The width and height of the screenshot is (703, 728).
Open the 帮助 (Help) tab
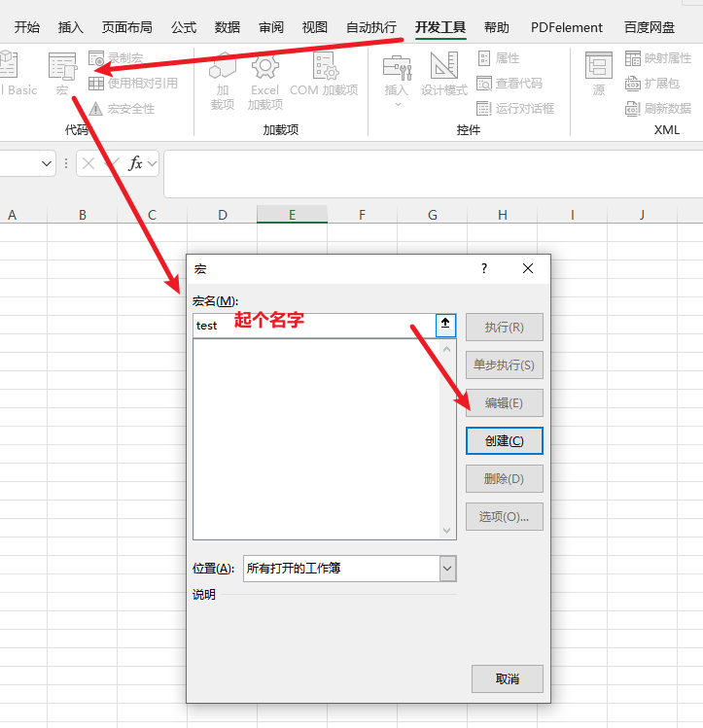click(x=497, y=27)
